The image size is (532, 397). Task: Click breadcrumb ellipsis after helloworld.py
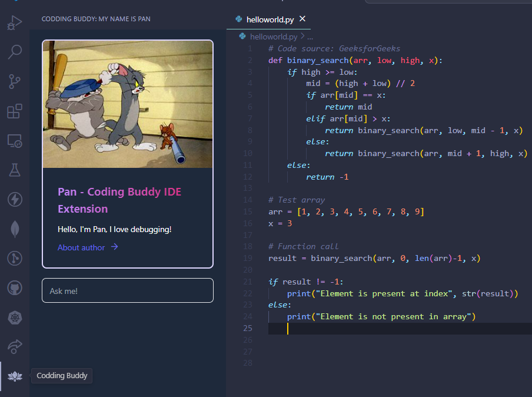310,37
